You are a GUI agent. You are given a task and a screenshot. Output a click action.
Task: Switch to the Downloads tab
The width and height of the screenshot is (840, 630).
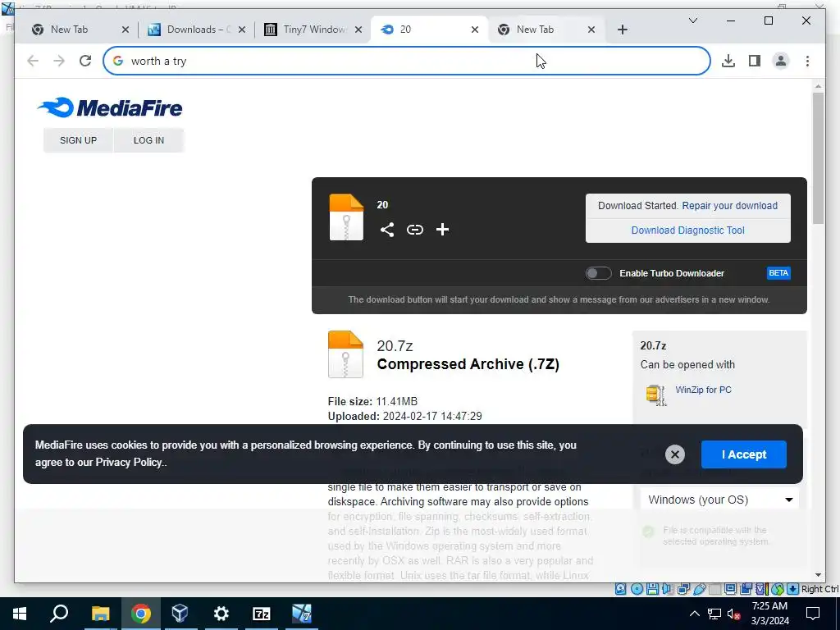197,30
